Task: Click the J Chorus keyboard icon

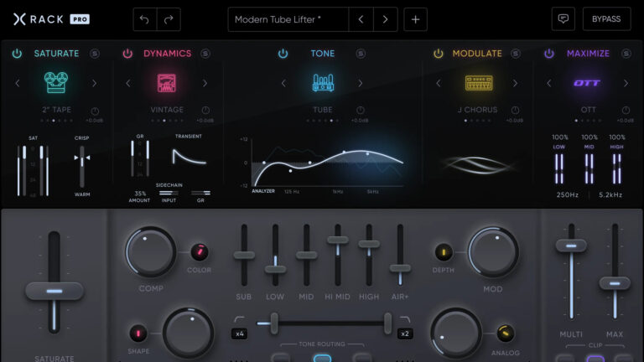Action: tap(479, 83)
